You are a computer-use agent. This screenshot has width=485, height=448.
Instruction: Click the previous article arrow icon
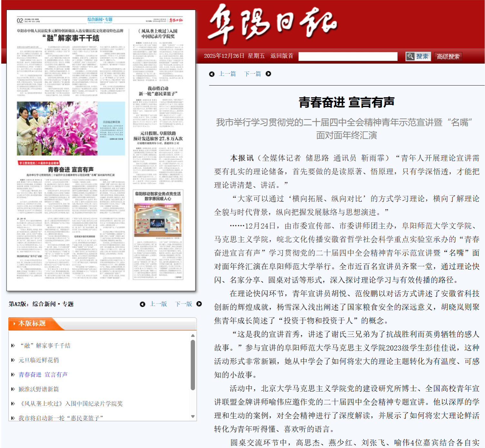[x=212, y=74]
